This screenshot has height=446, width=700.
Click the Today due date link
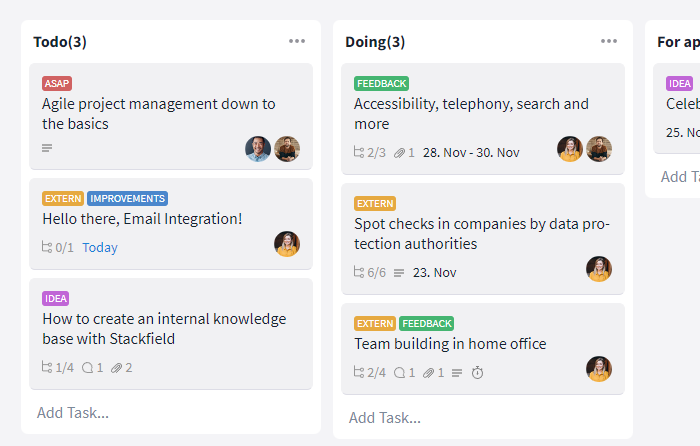pos(100,247)
